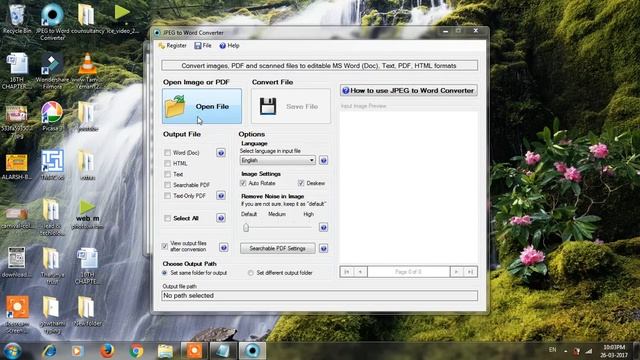Uncheck the Deskew option

301,183
